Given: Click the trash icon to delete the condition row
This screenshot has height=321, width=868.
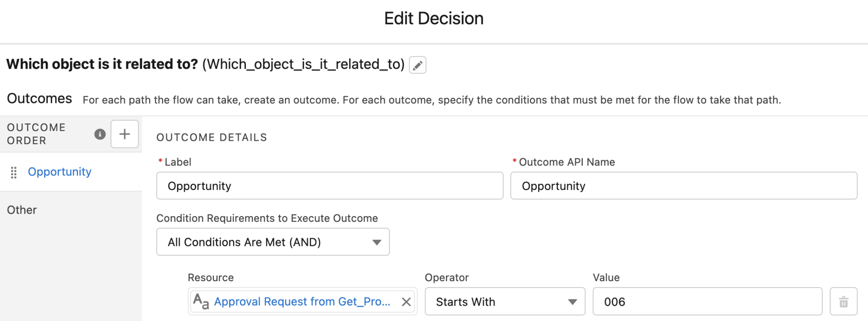Looking at the screenshot, I should (x=843, y=301).
